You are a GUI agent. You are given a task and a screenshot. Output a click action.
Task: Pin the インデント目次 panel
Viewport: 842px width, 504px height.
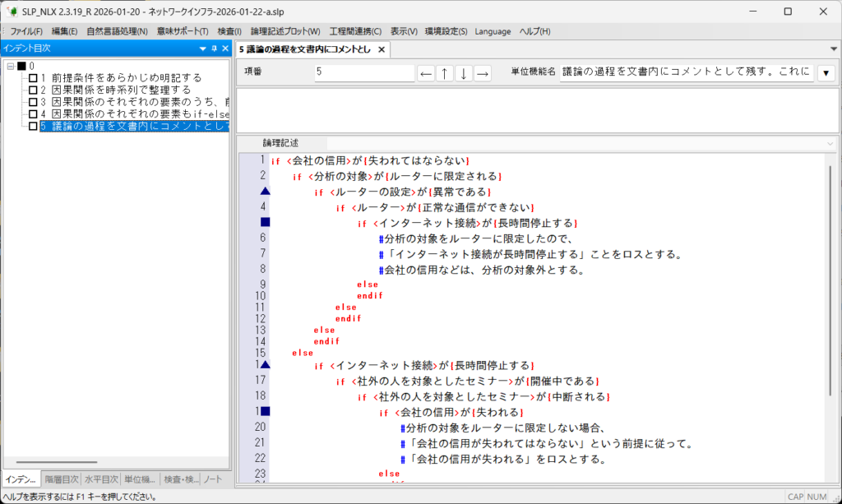tap(213, 49)
